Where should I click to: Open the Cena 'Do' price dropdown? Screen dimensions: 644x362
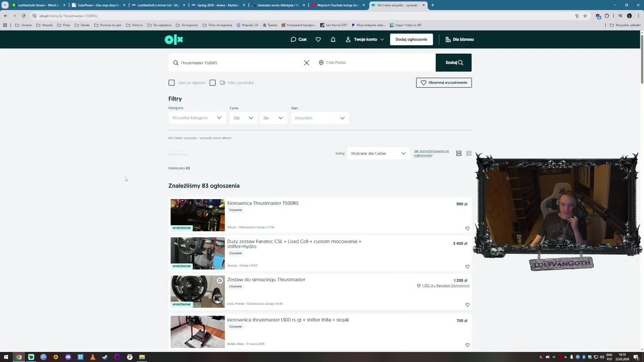[x=273, y=118]
